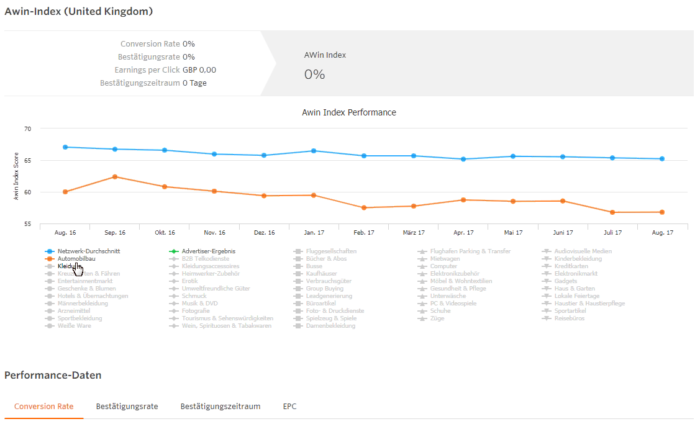
Task: Open the EPC tab
Action: (289, 407)
